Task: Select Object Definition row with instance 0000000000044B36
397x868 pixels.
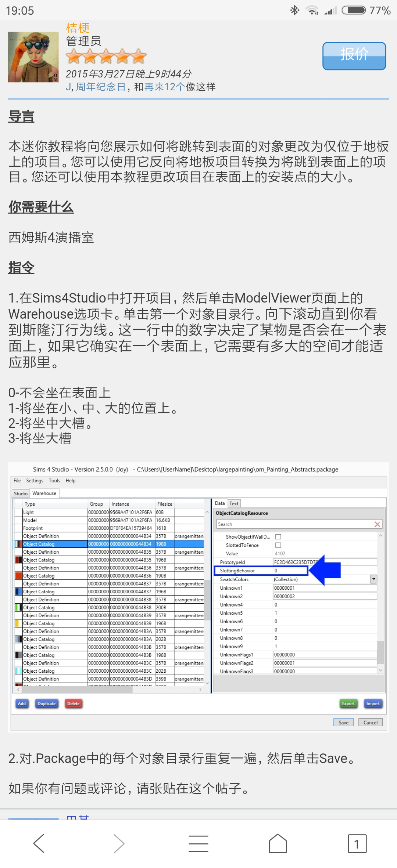Action: [x=109, y=568]
